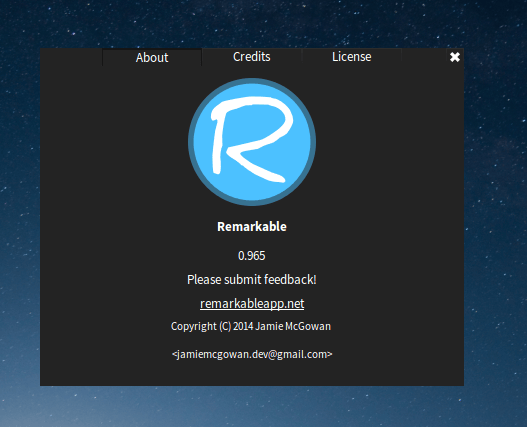Show the License tab
The image size is (527, 427).
click(x=352, y=57)
